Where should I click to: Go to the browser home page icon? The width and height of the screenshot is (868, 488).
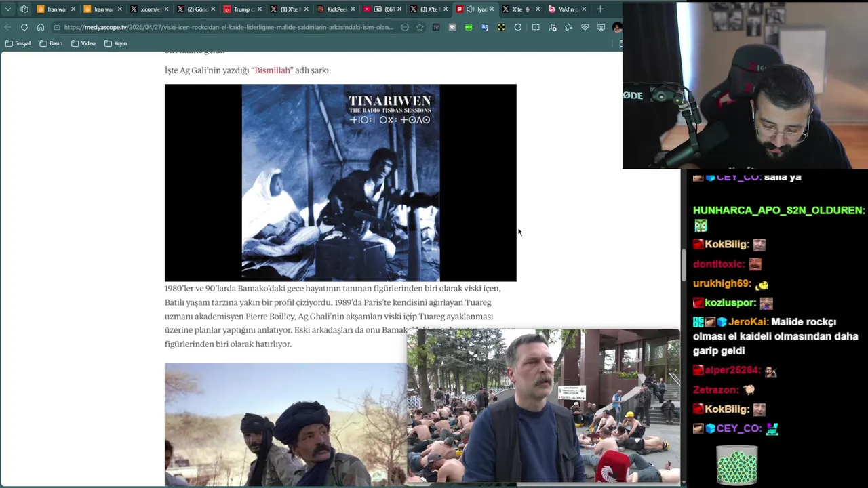(x=41, y=27)
